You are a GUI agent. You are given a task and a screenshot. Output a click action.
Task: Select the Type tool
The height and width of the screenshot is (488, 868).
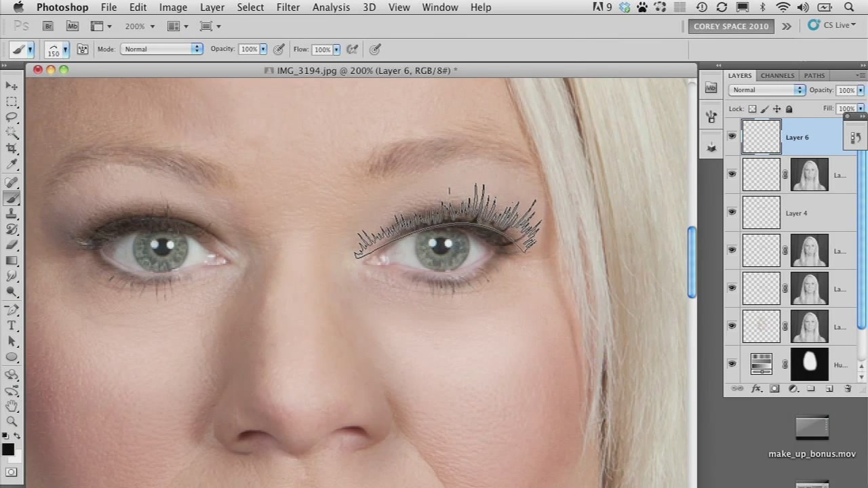[x=12, y=325]
